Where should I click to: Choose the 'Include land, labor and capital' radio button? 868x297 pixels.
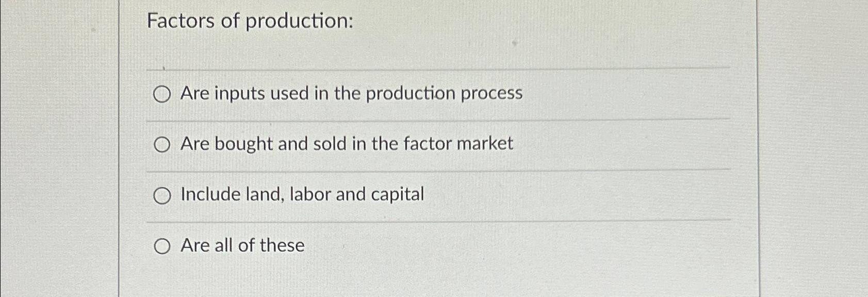(x=162, y=195)
